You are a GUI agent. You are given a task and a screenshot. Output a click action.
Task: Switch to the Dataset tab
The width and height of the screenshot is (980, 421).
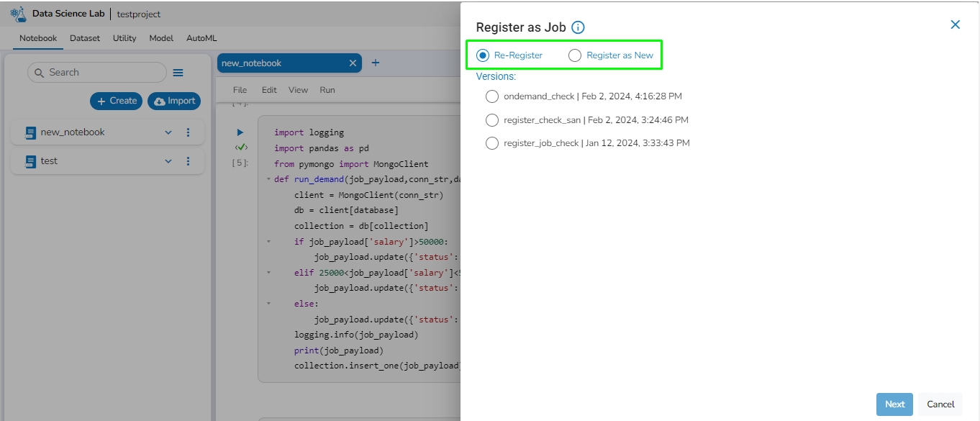coord(85,38)
